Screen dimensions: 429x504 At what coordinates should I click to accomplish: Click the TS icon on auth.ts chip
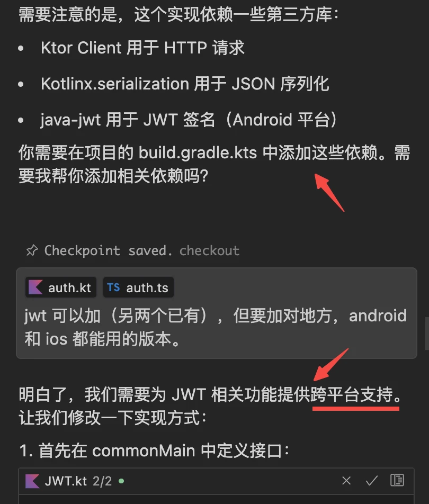pyautogui.click(x=113, y=287)
